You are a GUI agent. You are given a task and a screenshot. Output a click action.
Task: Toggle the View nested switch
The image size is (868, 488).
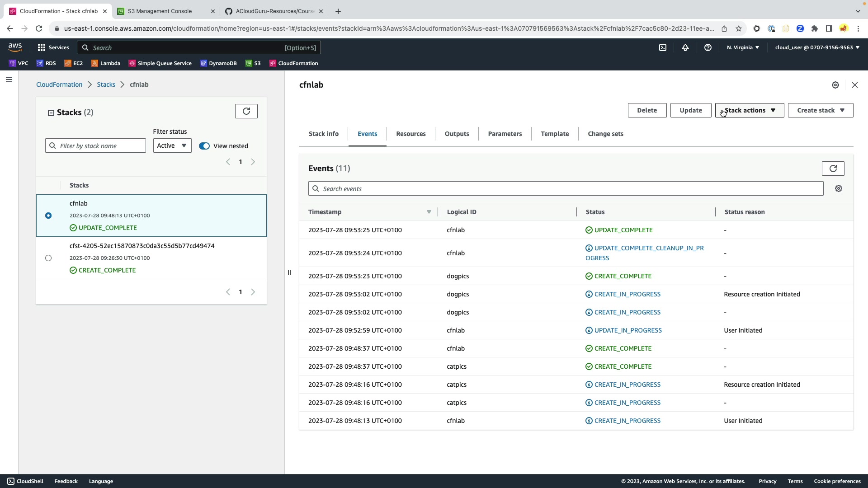(x=204, y=146)
